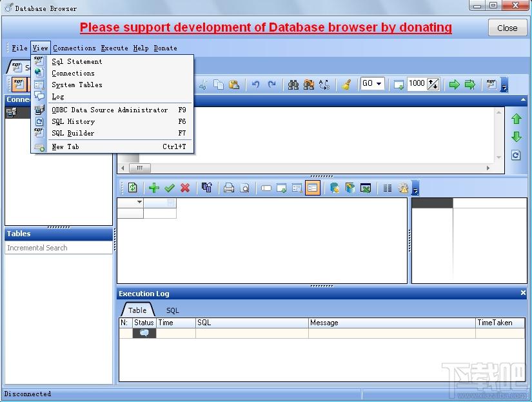Click the Message column header in Execution Log
The image size is (532, 402).
[392, 323]
